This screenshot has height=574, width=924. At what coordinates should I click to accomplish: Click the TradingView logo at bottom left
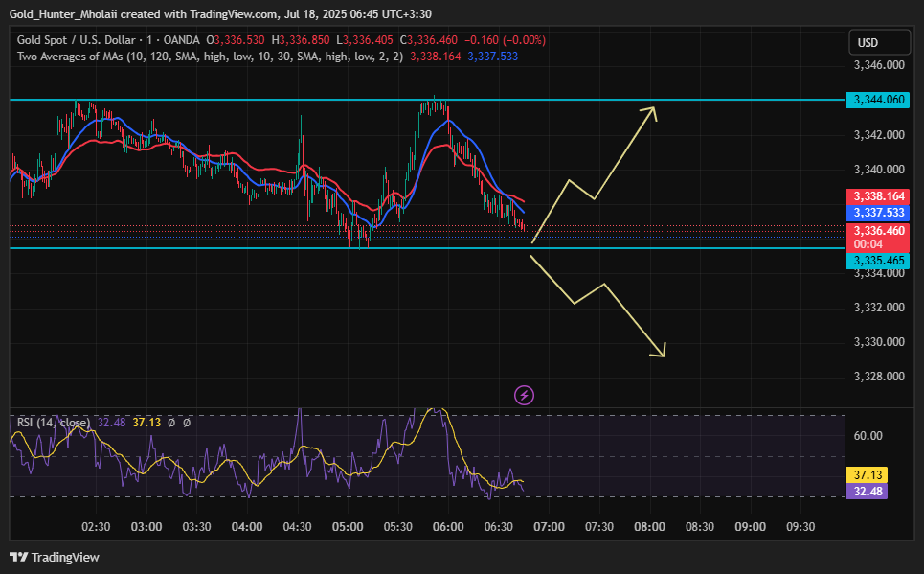pyautogui.click(x=55, y=557)
